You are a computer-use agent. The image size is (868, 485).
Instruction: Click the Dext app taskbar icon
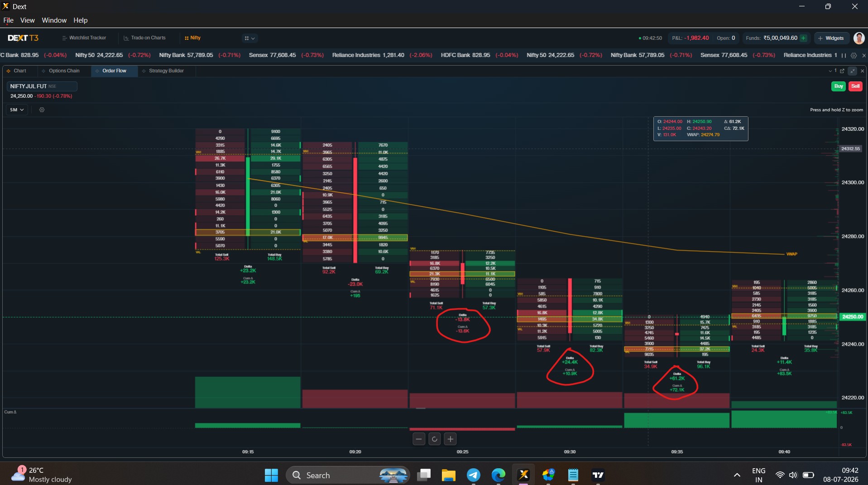[523, 475]
